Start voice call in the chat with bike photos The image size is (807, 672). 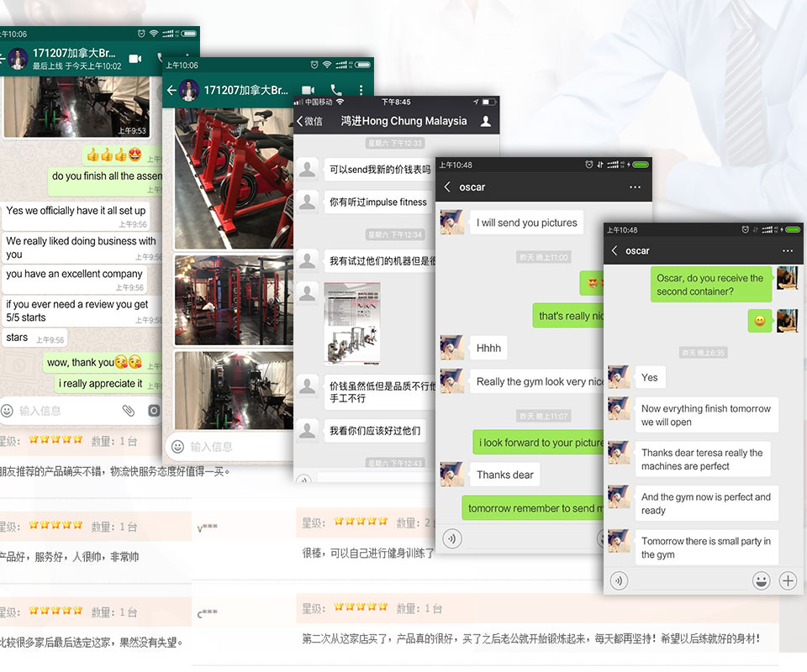pos(336,90)
